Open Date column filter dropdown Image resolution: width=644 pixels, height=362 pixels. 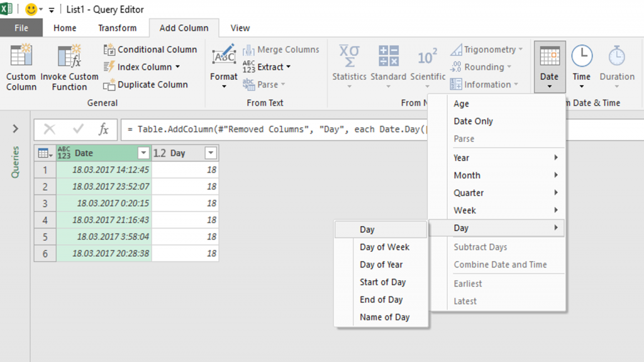tap(143, 153)
